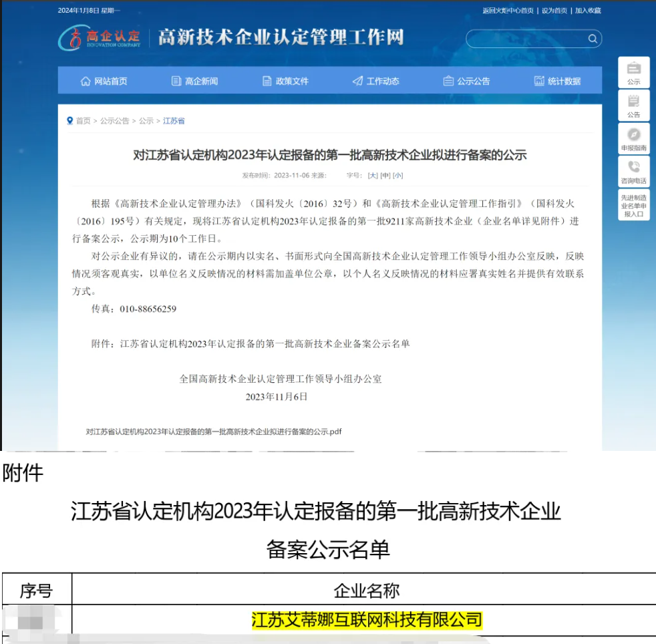
Task: Set font size to 小
Action: (x=398, y=175)
